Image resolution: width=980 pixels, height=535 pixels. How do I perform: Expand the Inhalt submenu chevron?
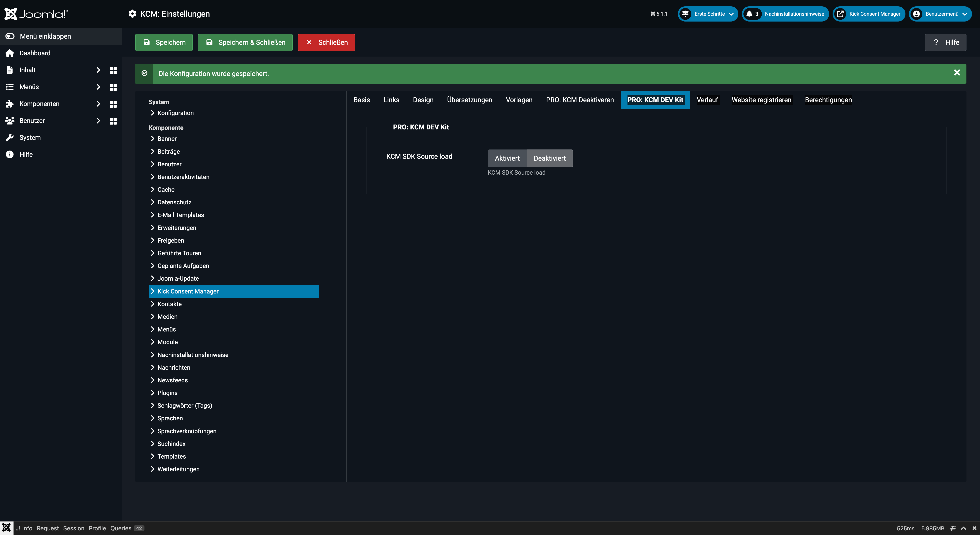pyautogui.click(x=98, y=70)
